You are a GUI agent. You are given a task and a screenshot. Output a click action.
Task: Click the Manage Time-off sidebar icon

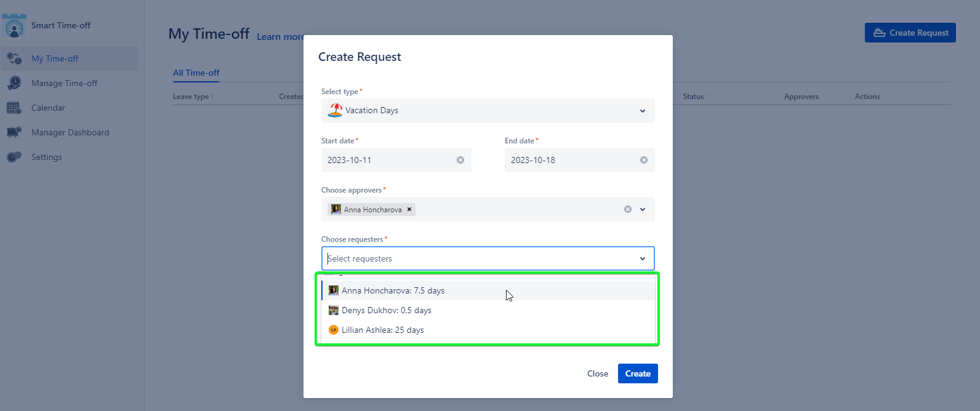coord(14,83)
